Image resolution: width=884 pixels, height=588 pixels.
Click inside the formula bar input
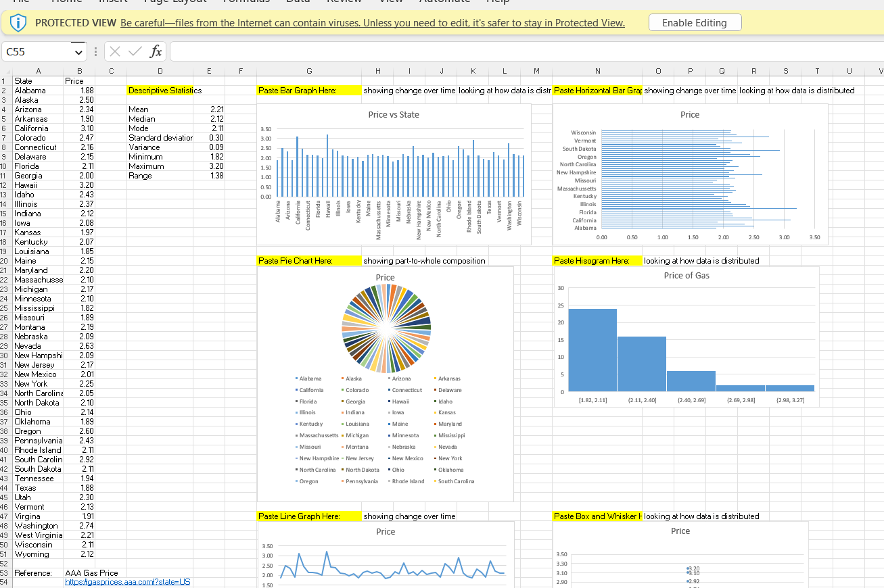click(526, 51)
